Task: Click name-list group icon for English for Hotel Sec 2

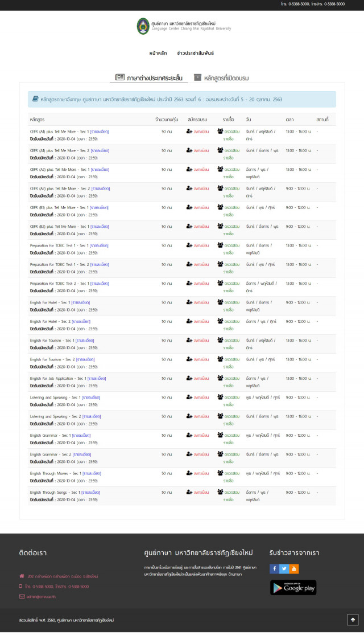Action: (221, 322)
